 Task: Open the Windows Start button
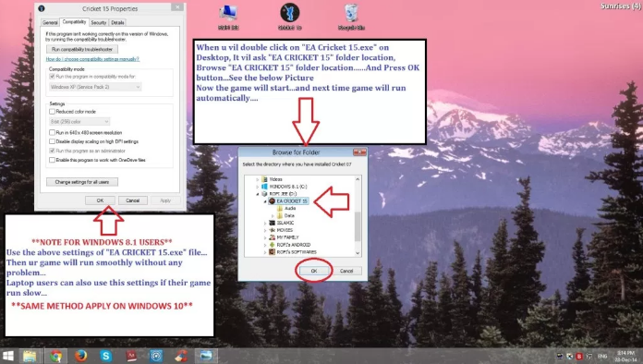[7, 356]
